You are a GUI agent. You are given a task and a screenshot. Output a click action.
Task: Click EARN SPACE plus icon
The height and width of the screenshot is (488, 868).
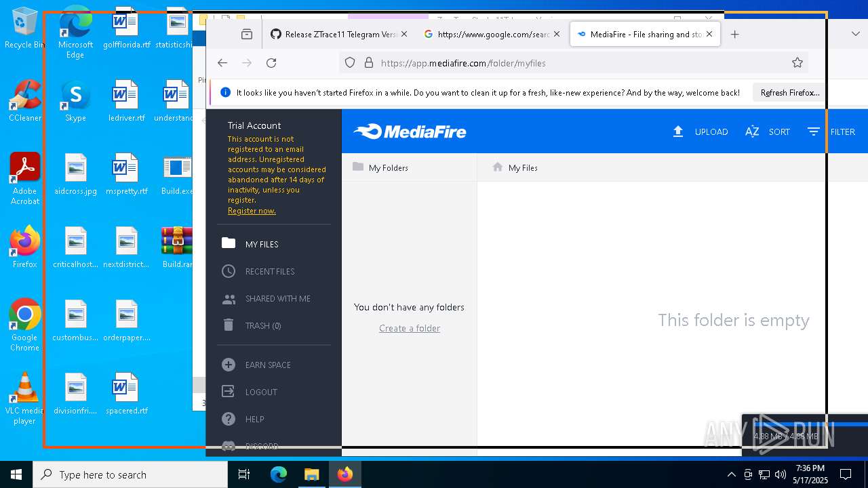(x=229, y=365)
